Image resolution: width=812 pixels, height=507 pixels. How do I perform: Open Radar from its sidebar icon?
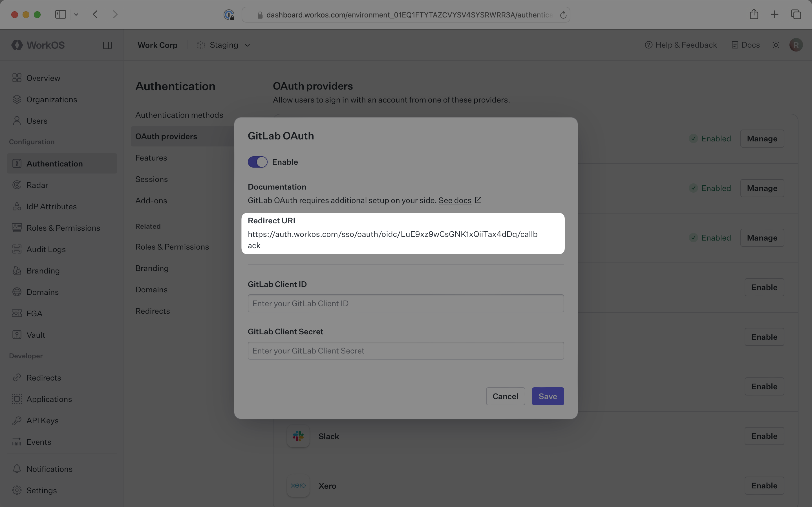coord(17,185)
